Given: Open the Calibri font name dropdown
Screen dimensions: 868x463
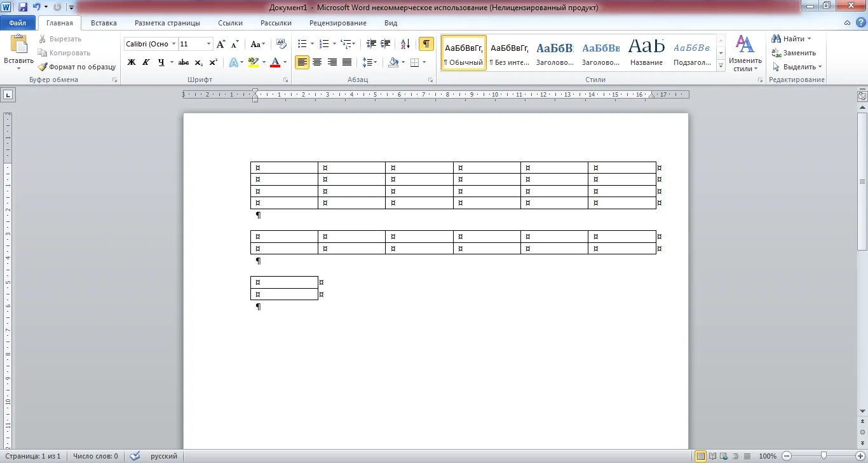Looking at the screenshot, I should [174, 44].
